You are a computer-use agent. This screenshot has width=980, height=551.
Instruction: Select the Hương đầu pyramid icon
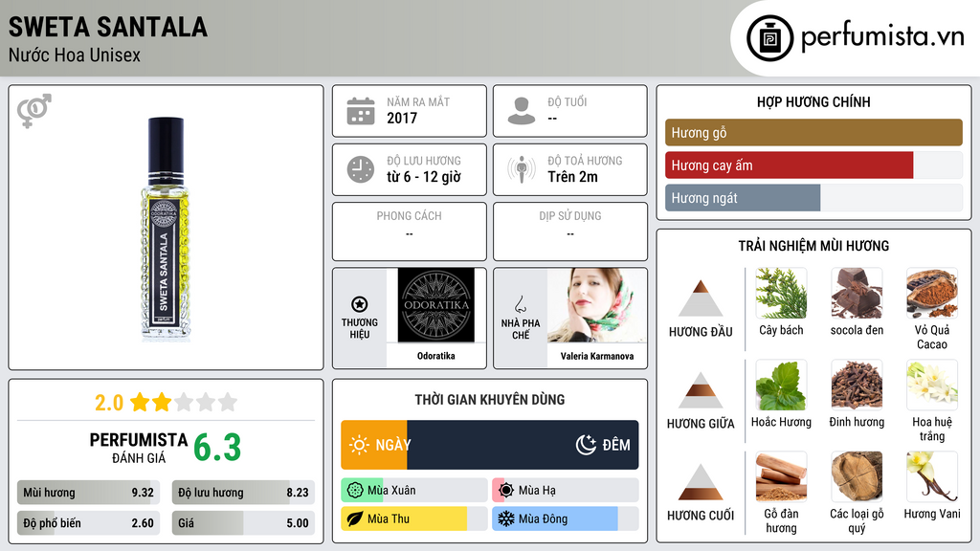701,298
